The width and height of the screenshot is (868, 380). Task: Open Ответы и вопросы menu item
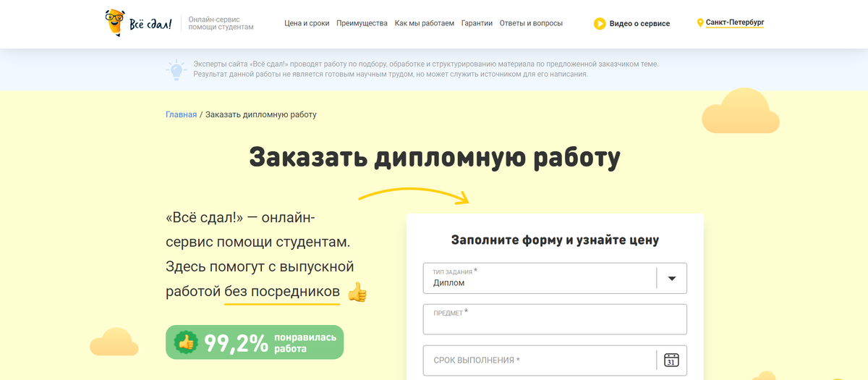click(x=531, y=23)
